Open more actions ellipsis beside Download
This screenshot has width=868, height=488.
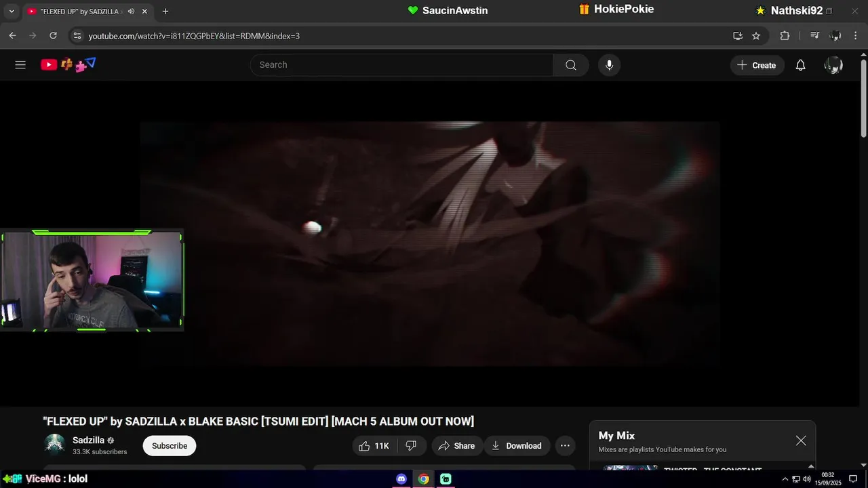(565, 445)
